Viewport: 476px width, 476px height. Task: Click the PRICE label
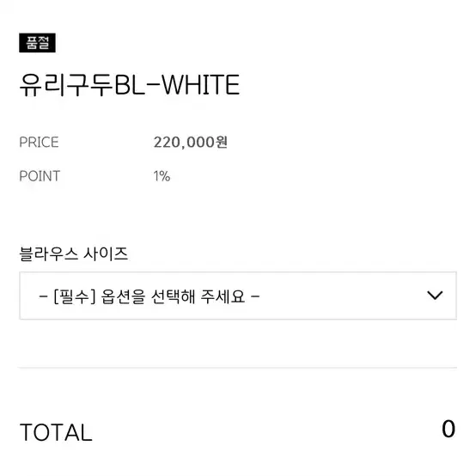pyautogui.click(x=39, y=143)
